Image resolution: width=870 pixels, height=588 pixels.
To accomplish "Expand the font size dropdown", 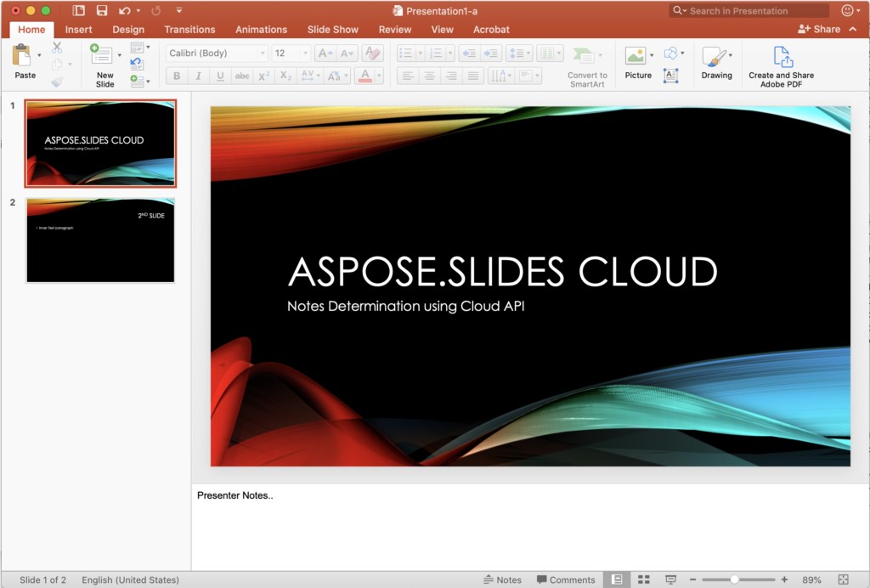I will [x=305, y=54].
